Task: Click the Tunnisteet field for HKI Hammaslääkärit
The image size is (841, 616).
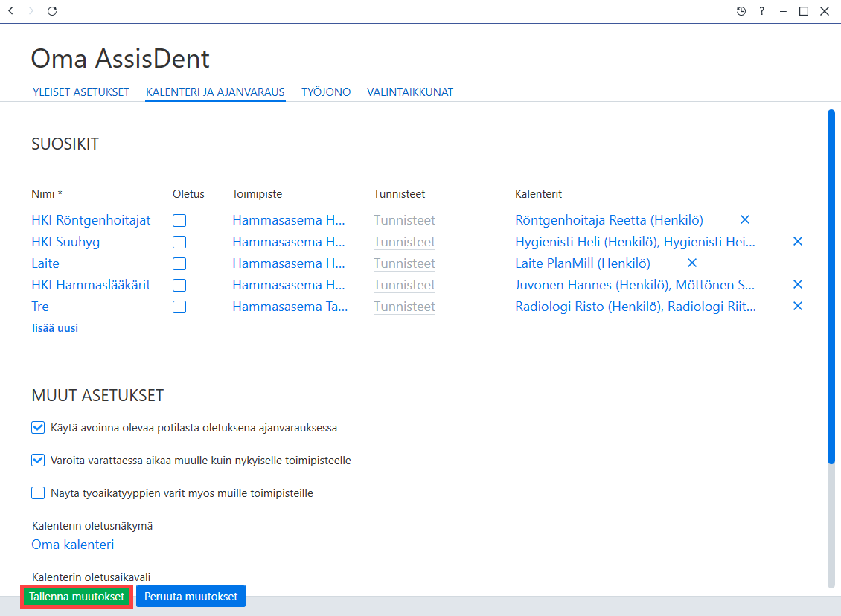Action: coord(404,285)
